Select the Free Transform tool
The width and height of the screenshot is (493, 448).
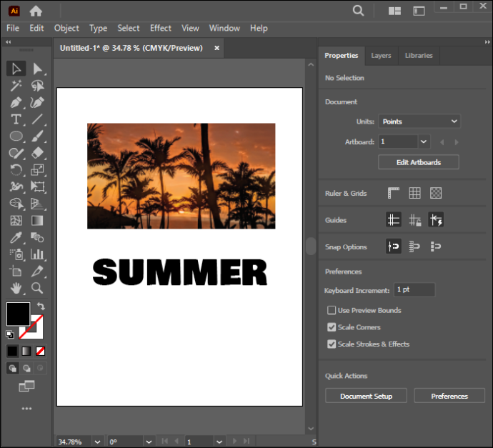point(37,186)
